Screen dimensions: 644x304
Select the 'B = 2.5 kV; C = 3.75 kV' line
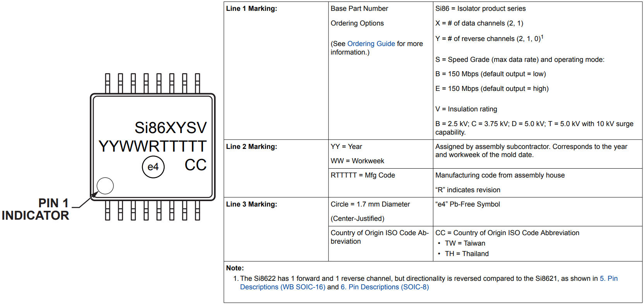tap(534, 128)
